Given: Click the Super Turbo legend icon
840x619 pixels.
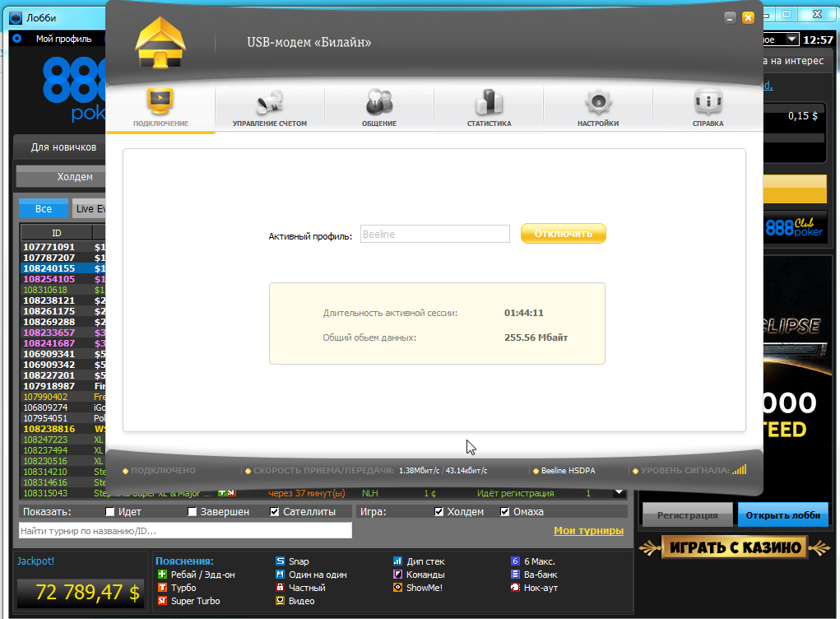Looking at the screenshot, I should [x=162, y=601].
